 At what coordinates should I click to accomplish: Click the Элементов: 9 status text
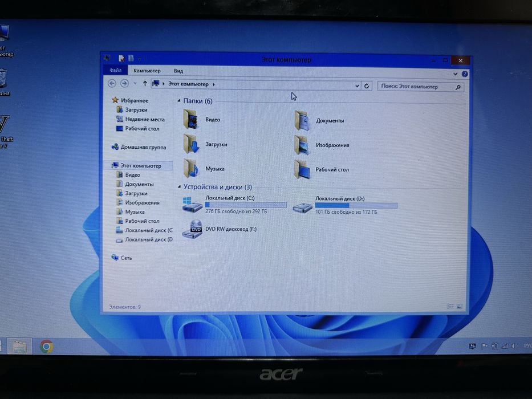coord(124,307)
